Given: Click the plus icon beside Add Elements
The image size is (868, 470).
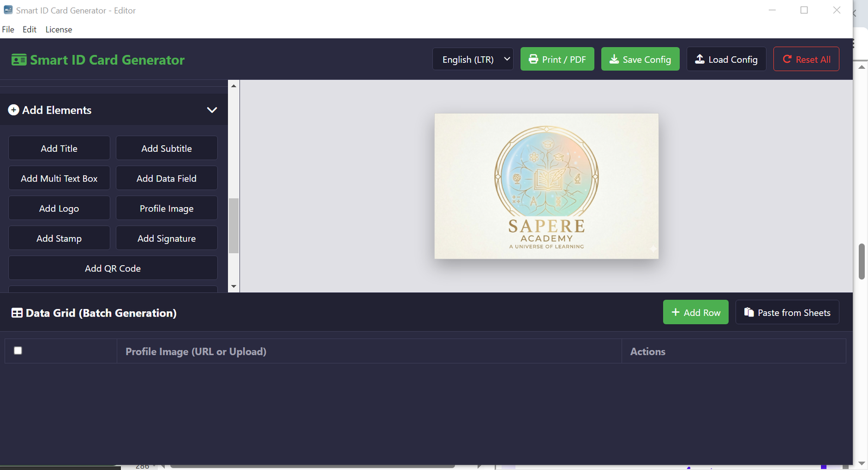Looking at the screenshot, I should [x=14, y=110].
